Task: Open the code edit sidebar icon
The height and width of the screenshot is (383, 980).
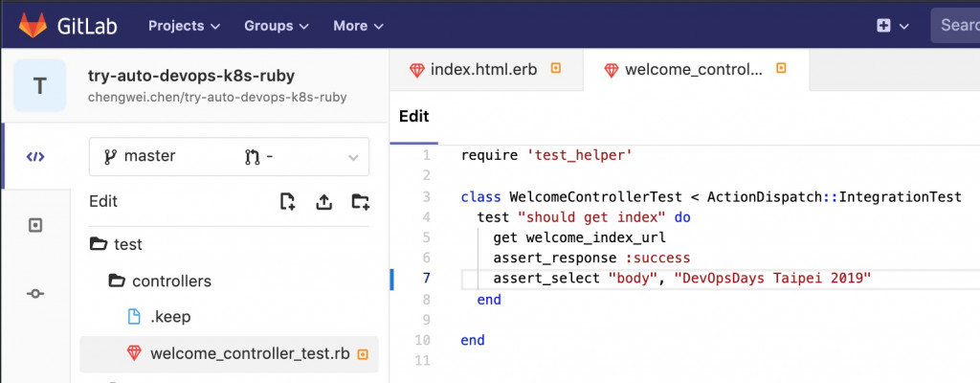Action: click(35, 156)
